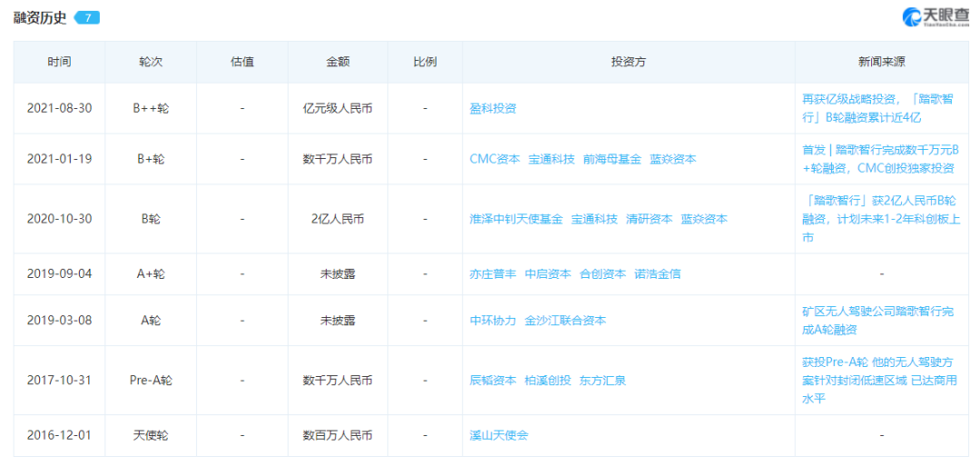Select the 天使轮 round cell
The height and width of the screenshot is (466, 980).
coord(151,435)
